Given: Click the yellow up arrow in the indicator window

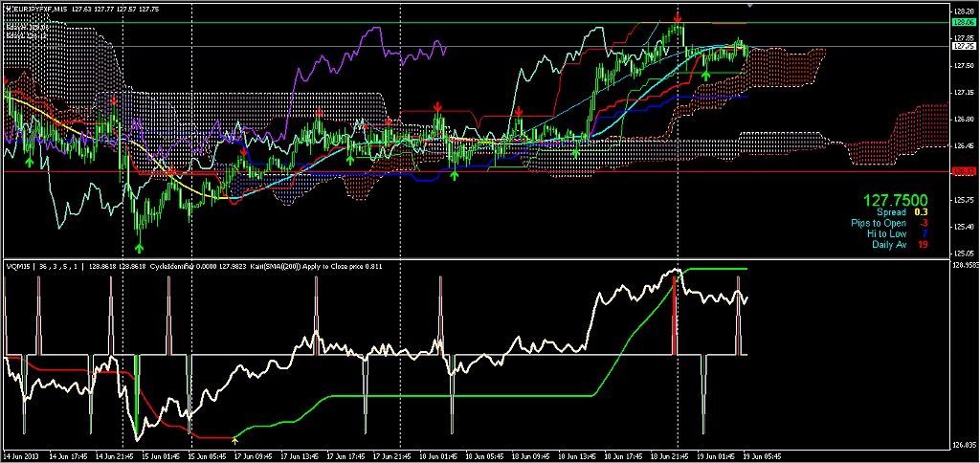Looking at the screenshot, I should tap(235, 441).
